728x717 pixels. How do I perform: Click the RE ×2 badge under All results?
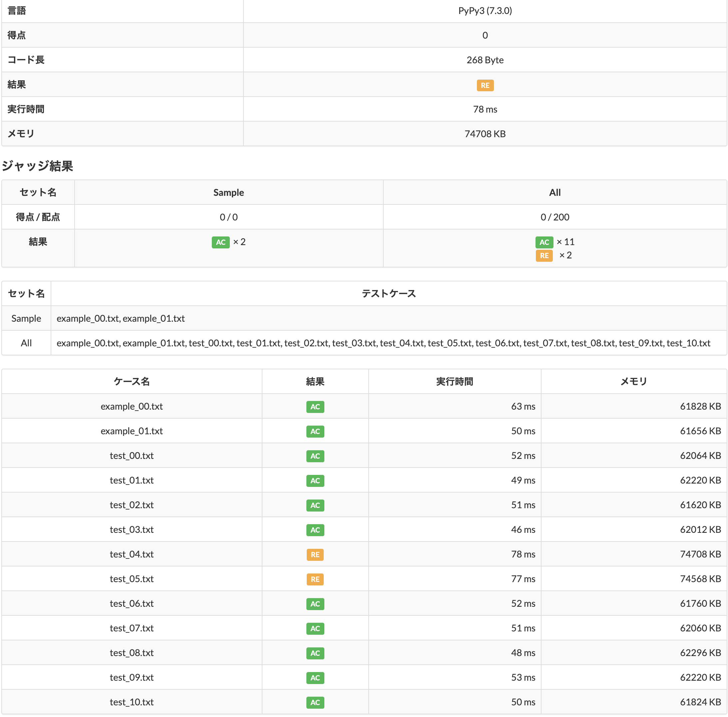[544, 256]
